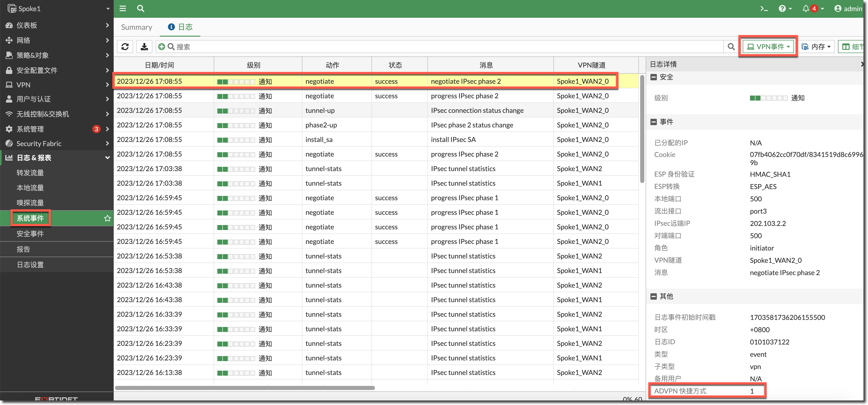The height and width of the screenshot is (405, 868).
Task: Click the add filter plus icon
Action: click(162, 47)
